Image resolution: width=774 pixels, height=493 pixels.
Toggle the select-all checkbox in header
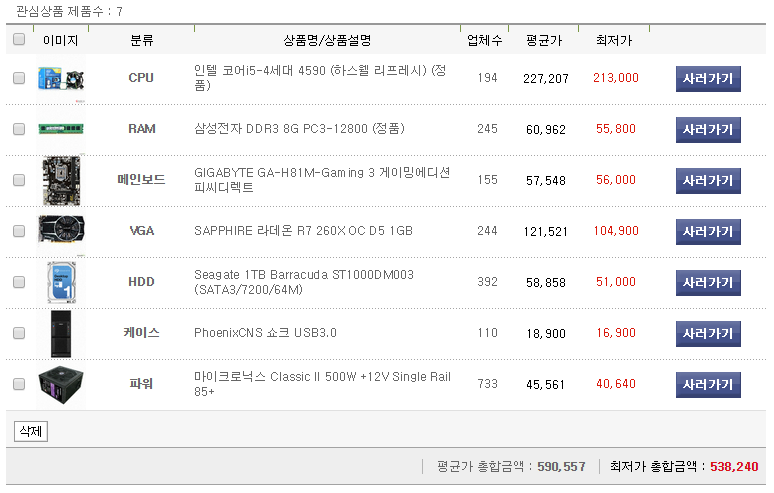pos(19,40)
